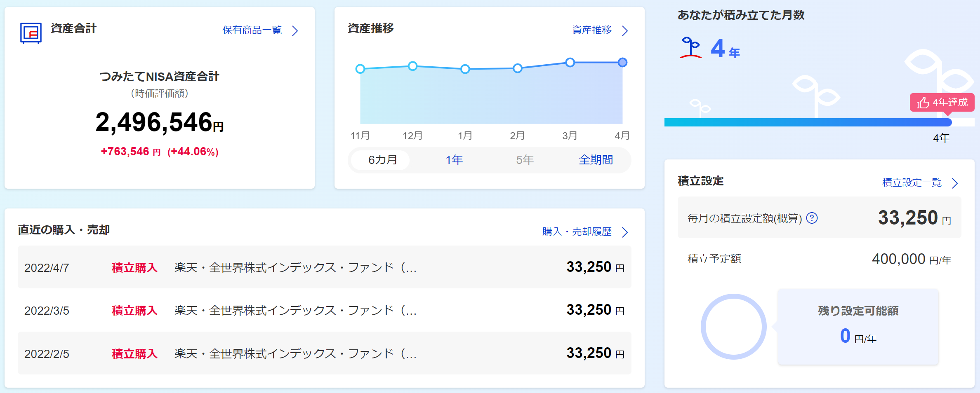Click the chevron arrow beside 積立設定一覧
Image resolution: width=980 pixels, height=393 pixels.
[x=955, y=183]
